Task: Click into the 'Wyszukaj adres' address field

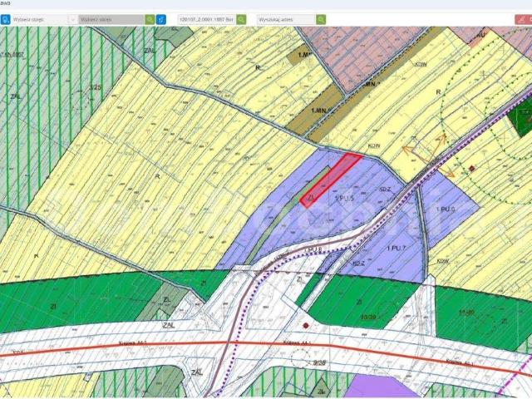Action: click(285, 18)
